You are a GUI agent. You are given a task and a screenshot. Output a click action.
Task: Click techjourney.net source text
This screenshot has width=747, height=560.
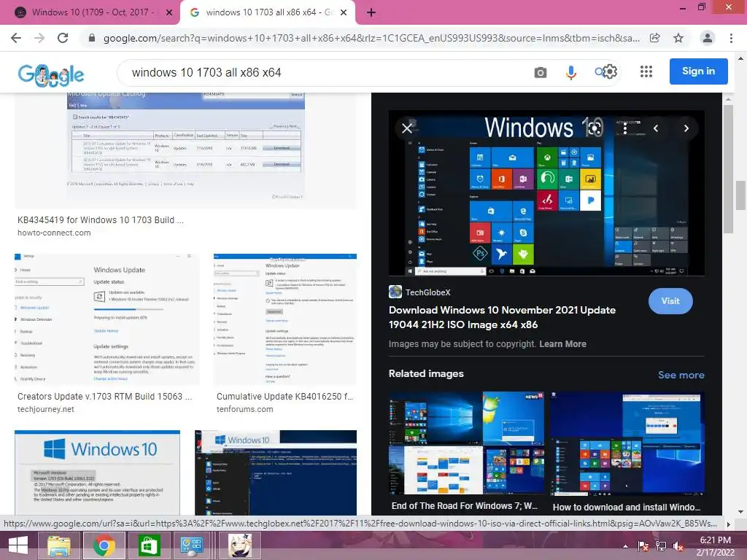pyautogui.click(x=46, y=409)
